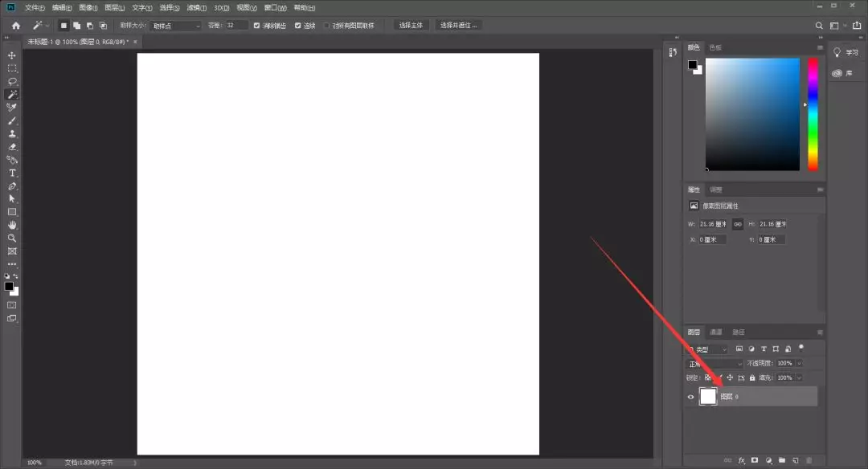Open the fx layer styles icon
868x469 pixels.
[742, 460]
